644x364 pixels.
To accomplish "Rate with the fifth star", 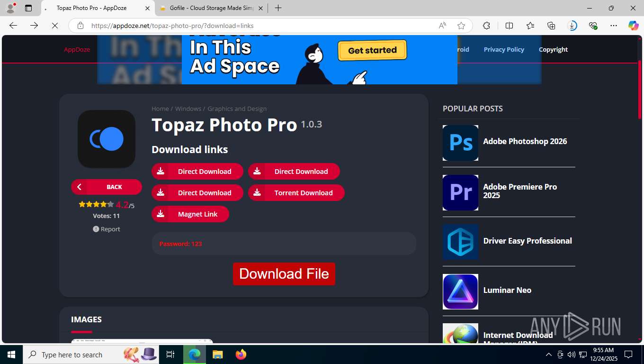I will click(x=110, y=204).
